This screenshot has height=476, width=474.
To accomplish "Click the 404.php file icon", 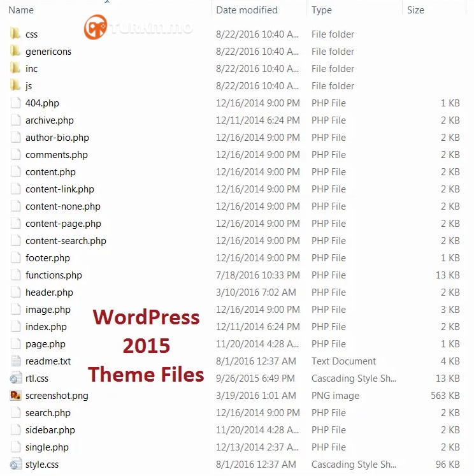I will tap(15, 103).
